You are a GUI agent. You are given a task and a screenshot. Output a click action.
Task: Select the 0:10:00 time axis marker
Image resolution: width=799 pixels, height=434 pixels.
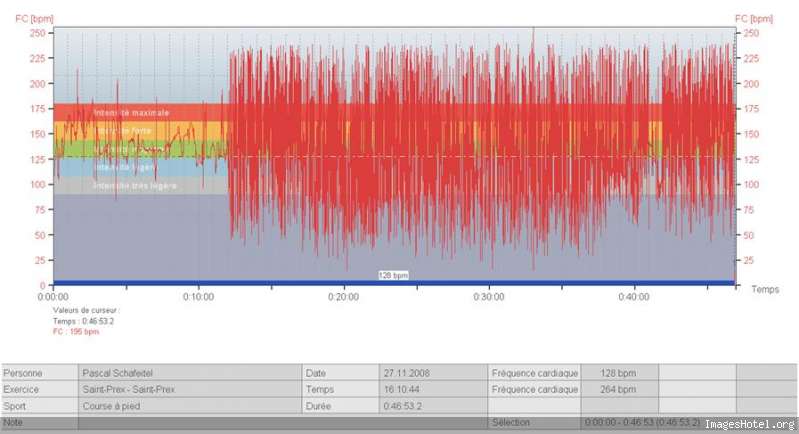(x=198, y=296)
